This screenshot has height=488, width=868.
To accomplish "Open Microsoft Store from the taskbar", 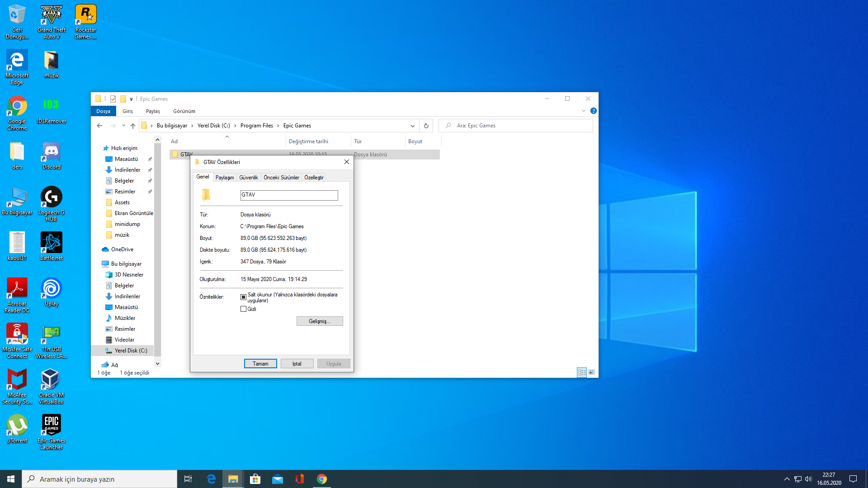I will pyautogui.click(x=255, y=479).
